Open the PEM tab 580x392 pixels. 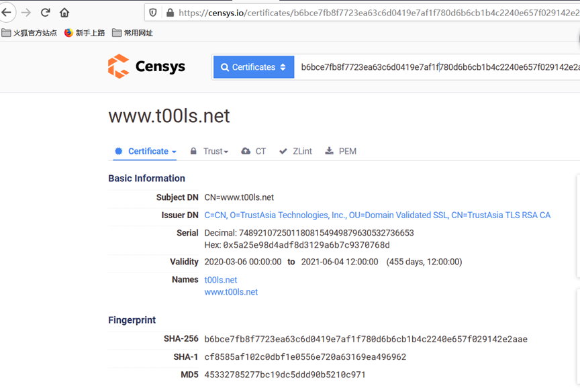pos(340,152)
